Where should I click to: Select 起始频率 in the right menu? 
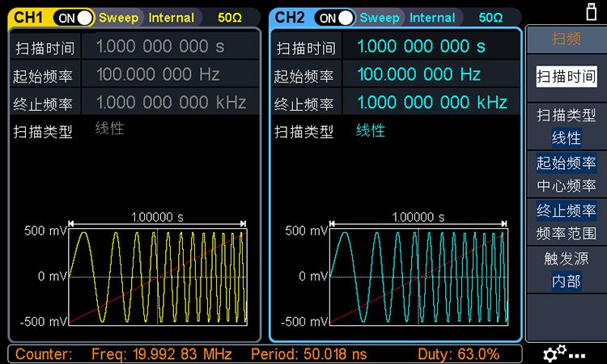tap(567, 163)
